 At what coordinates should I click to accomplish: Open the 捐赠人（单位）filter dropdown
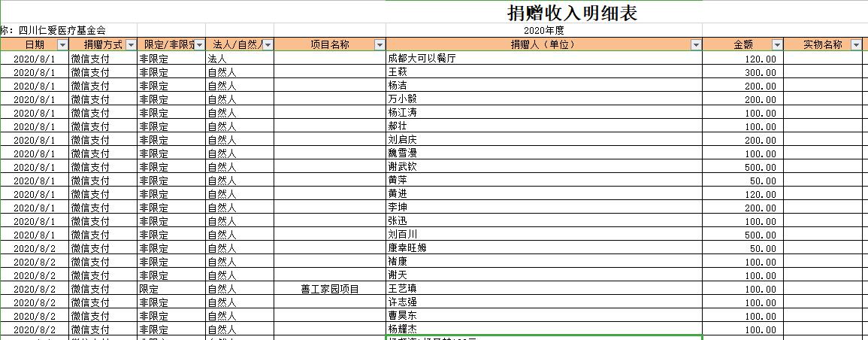pos(695,45)
